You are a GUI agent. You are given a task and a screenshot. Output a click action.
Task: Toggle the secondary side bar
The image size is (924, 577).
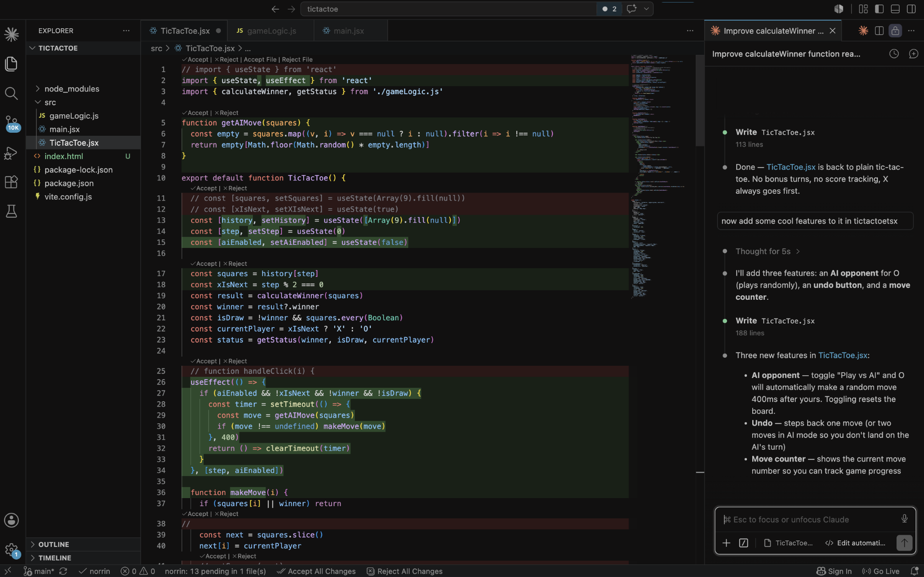911,9
